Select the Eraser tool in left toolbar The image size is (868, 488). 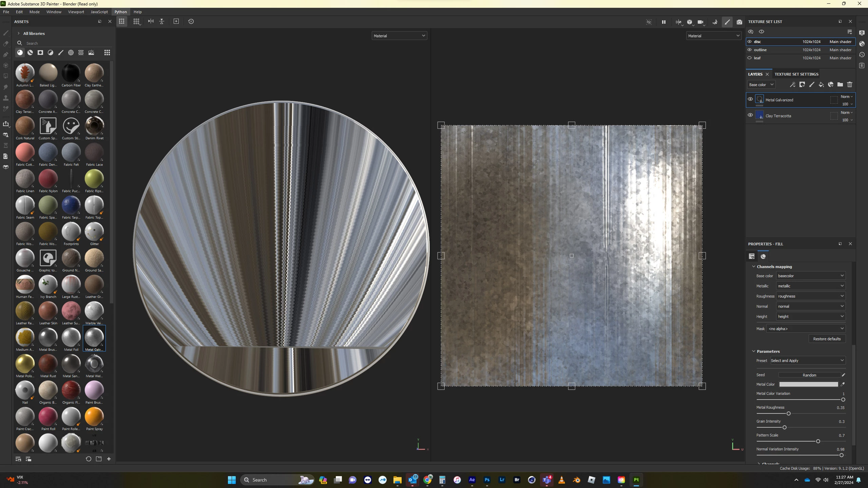tap(6, 44)
